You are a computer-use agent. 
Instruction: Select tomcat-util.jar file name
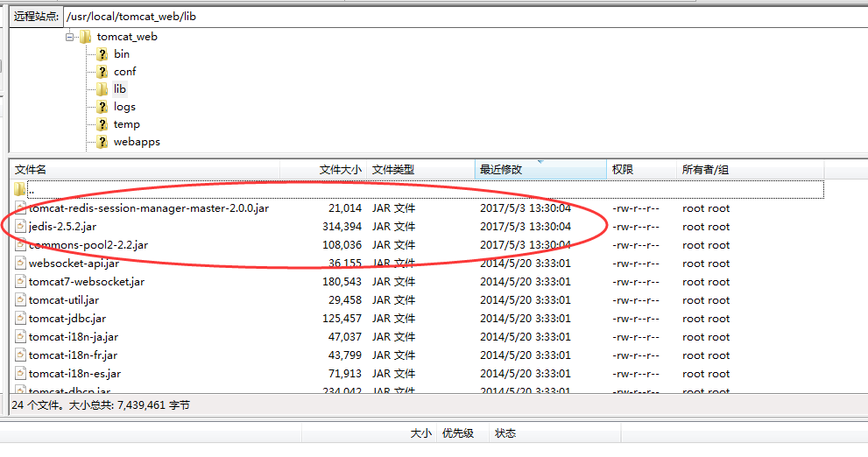[64, 300]
